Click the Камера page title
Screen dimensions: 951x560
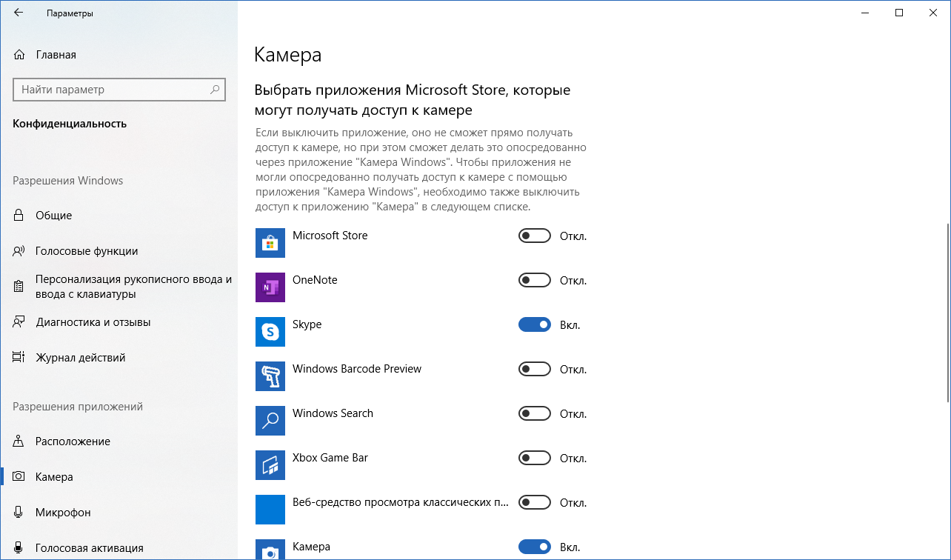click(288, 56)
